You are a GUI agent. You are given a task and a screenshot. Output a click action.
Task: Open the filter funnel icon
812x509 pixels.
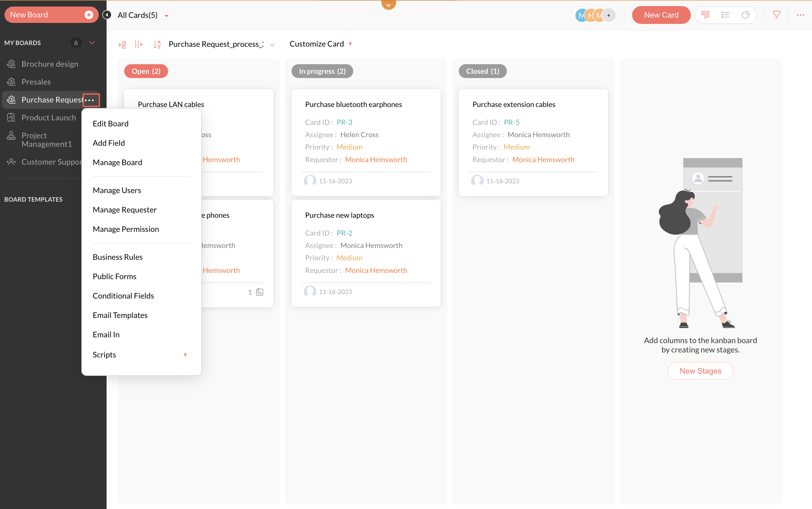pyautogui.click(x=777, y=15)
